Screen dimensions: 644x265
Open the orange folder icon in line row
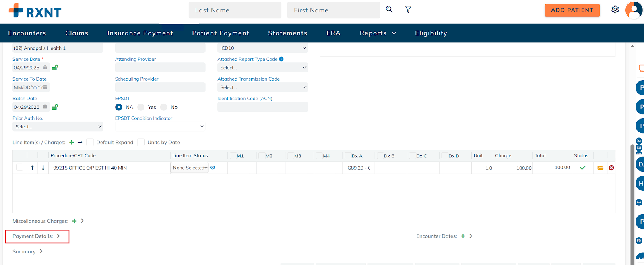click(600, 168)
